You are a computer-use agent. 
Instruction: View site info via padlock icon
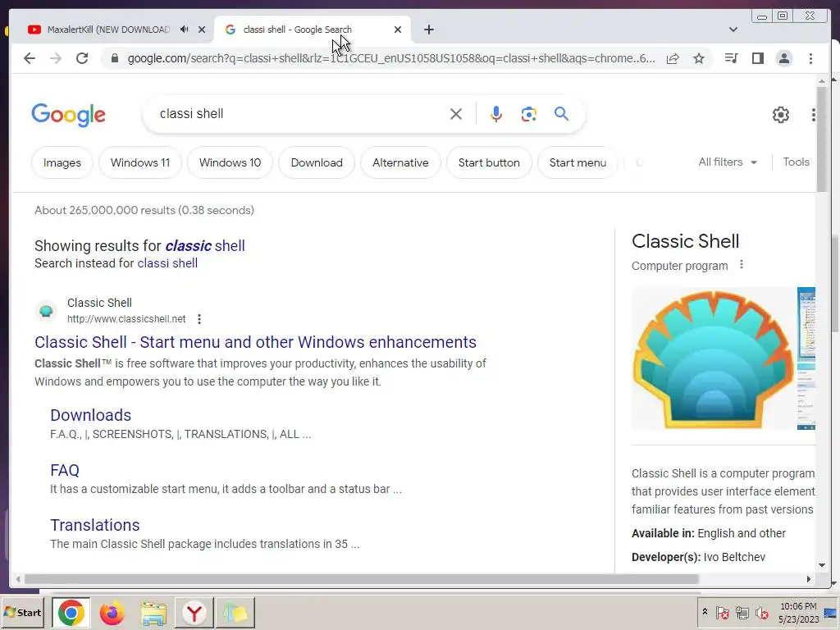(114, 58)
